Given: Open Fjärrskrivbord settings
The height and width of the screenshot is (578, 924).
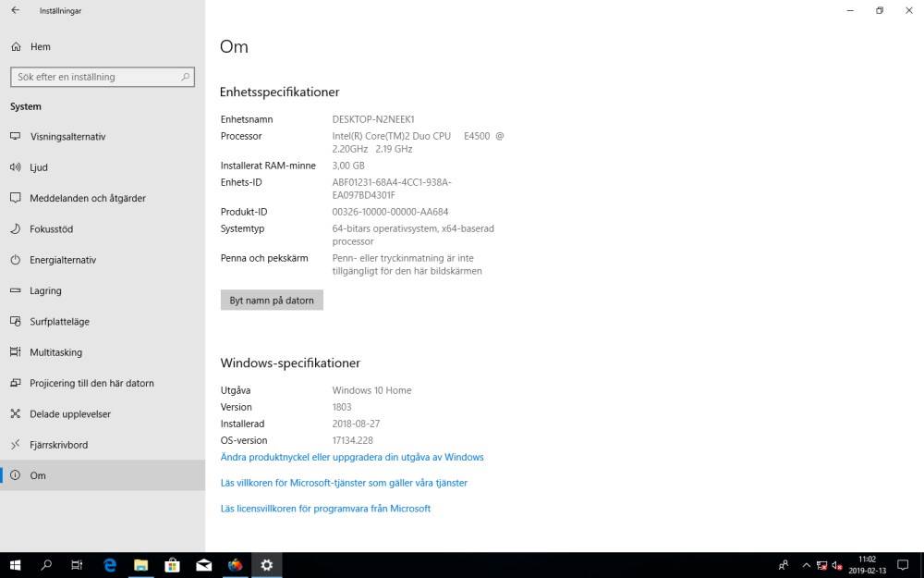Looking at the screenshot, I should 103,445.
